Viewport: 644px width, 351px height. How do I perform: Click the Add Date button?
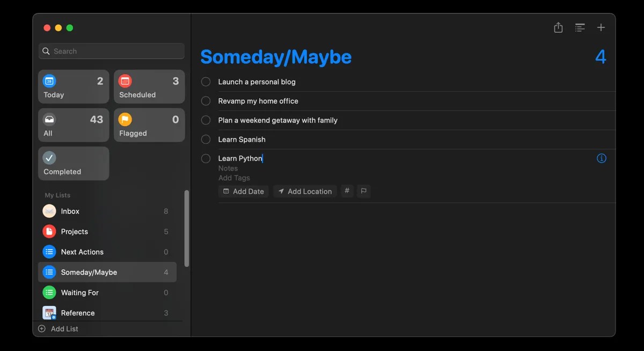tap(243, 191)
